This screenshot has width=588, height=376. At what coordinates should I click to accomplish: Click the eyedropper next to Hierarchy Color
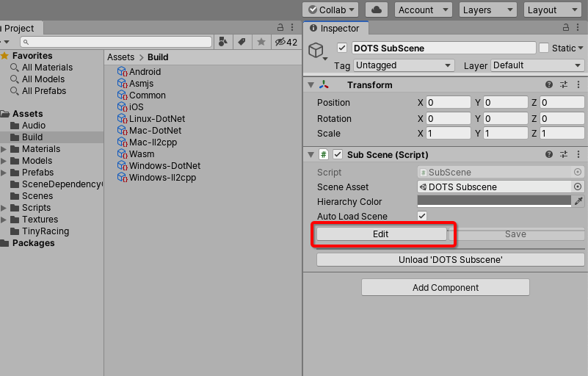578,201
